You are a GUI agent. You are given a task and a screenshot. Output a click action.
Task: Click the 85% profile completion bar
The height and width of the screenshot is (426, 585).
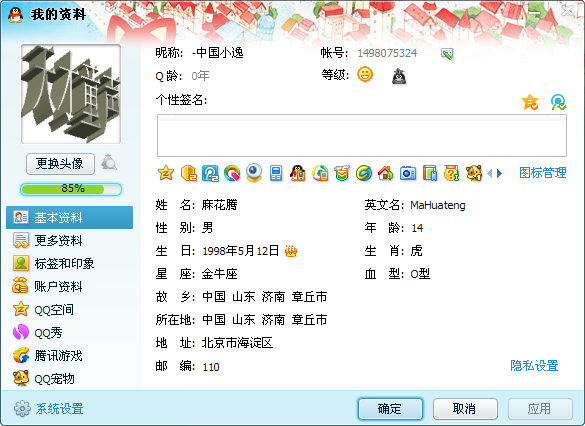tap(71, 189)
